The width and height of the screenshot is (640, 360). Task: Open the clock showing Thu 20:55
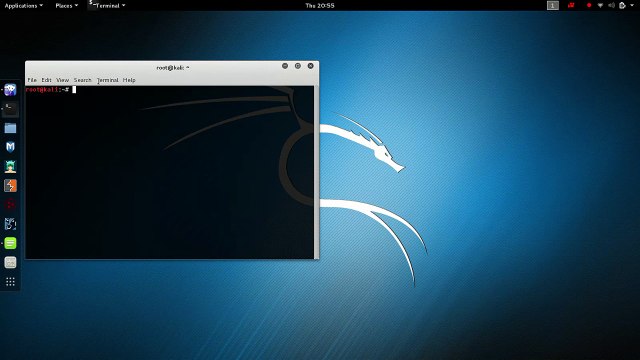tap(320, 5)
